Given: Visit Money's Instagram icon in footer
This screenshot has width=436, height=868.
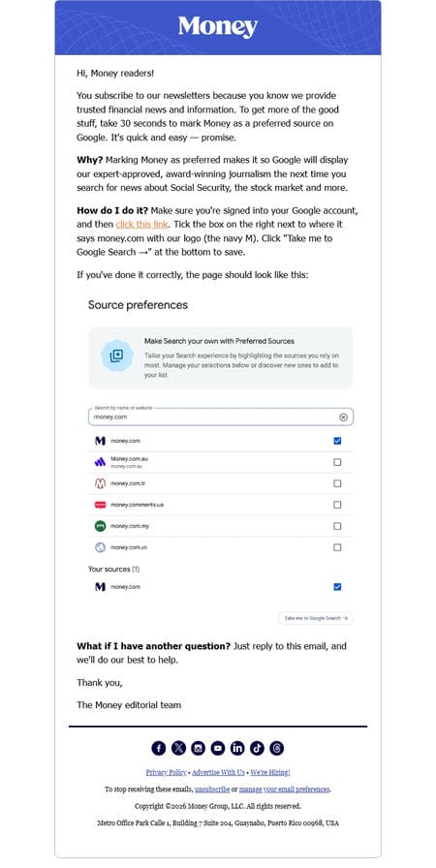Looking at the screenshot, I should point(198,749).
